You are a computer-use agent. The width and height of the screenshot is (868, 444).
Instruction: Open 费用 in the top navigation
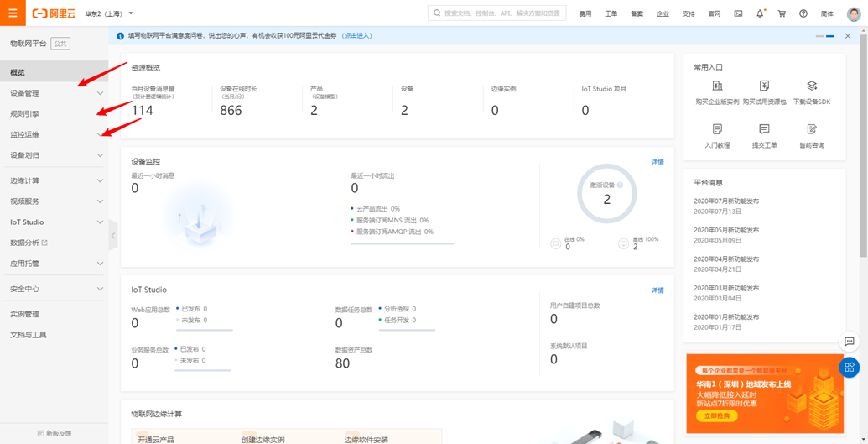click(x=585, y=14)
